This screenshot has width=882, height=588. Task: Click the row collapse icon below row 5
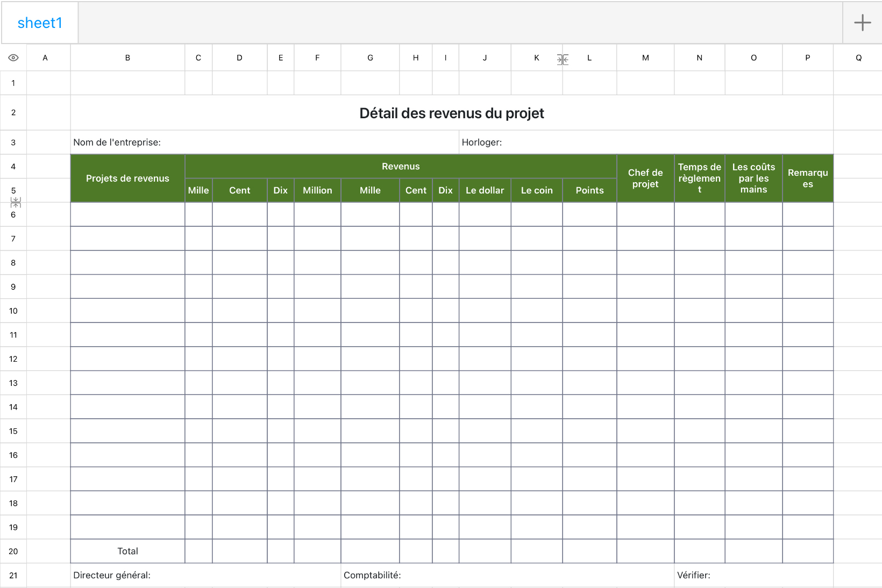tap(16, 203)
